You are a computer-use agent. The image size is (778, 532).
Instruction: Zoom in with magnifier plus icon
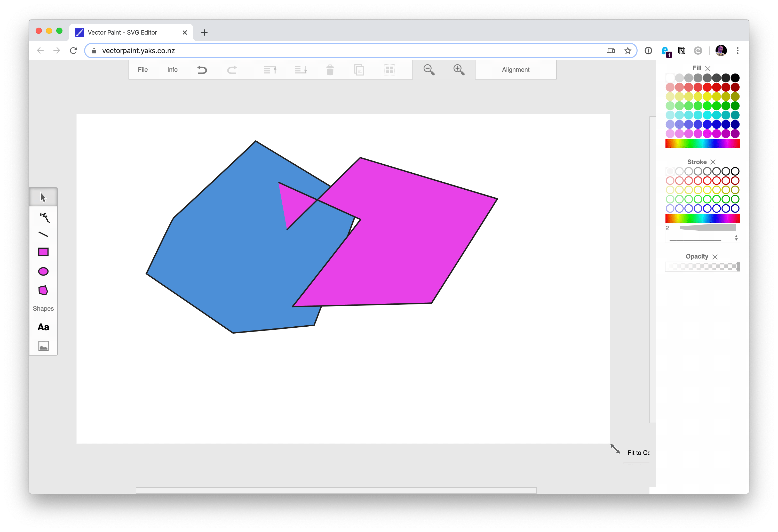click(459, 70)
